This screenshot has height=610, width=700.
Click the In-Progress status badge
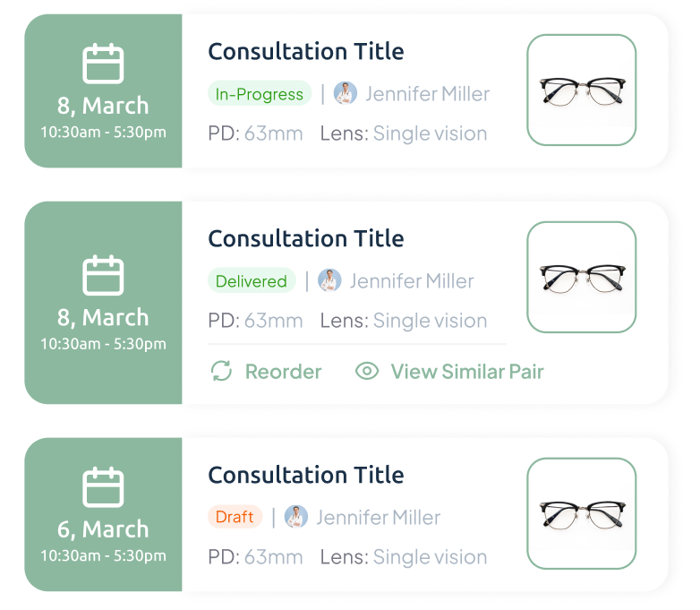[x=260, y=94]
